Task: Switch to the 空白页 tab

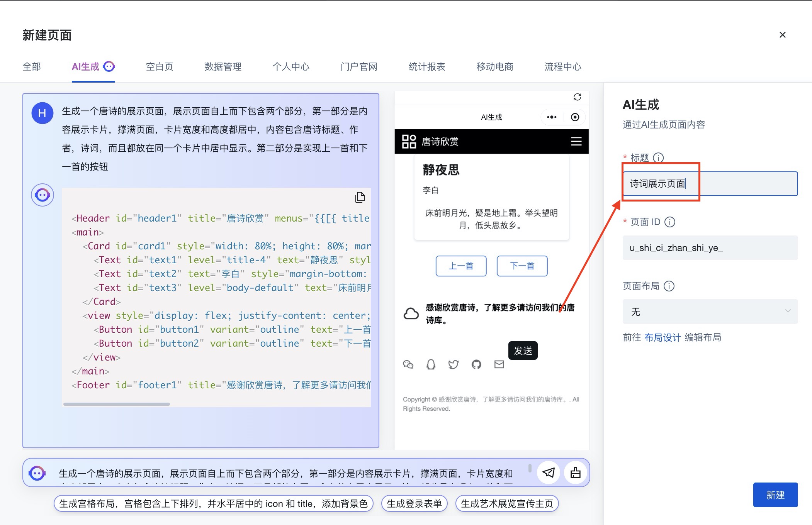Action: [x=160, y=67]
